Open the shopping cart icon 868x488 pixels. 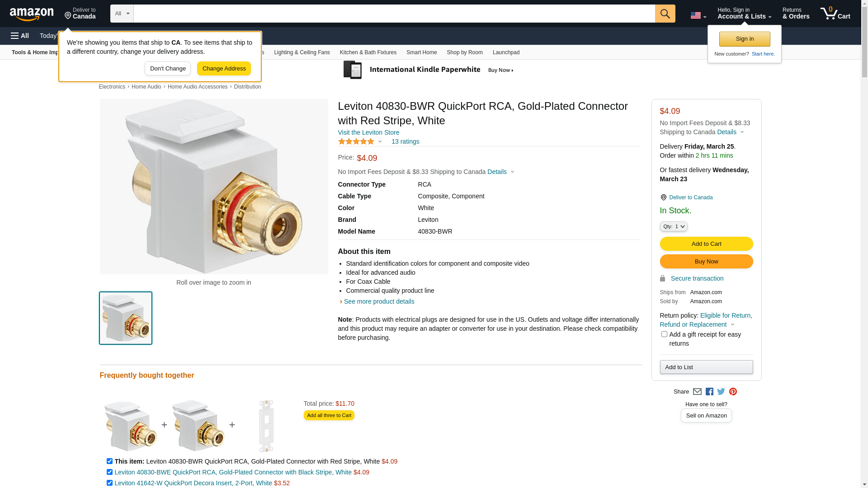click(x=835, y=14)
